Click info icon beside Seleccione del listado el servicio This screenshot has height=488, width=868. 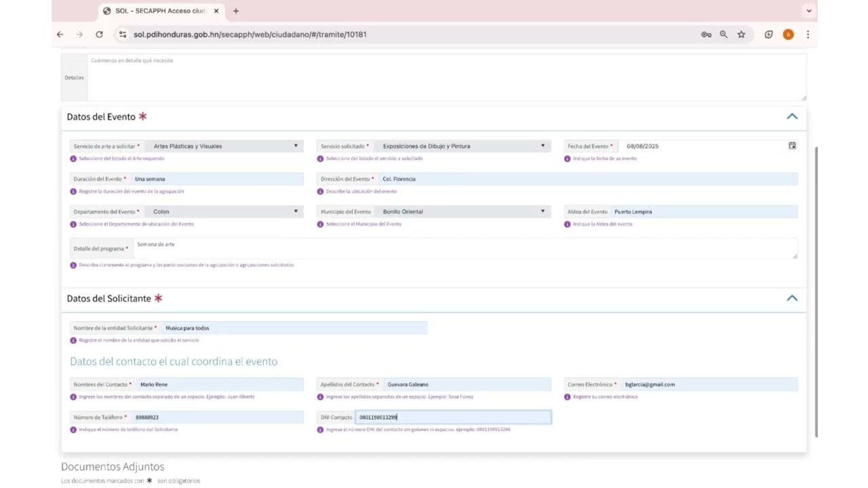click(x=320, y=159)
